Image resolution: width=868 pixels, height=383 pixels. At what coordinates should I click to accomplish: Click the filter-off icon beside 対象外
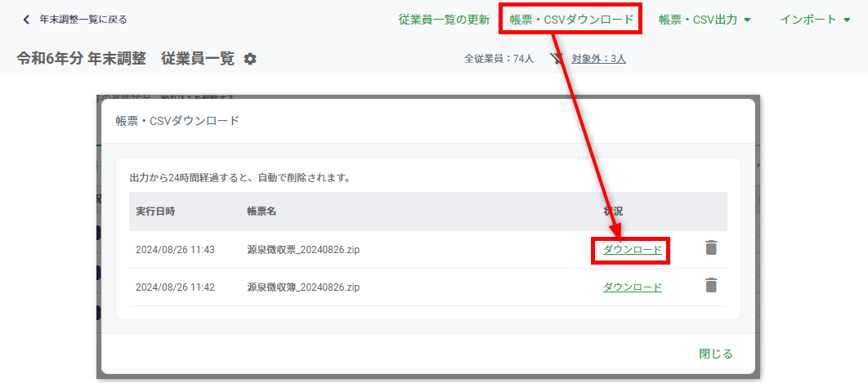[557, 59]
